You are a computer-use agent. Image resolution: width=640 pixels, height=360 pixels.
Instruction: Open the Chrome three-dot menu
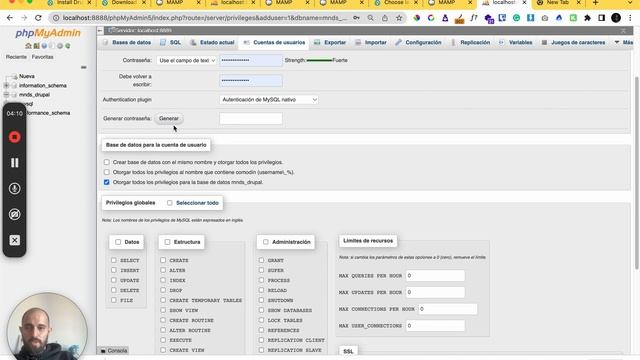(630, 18)
